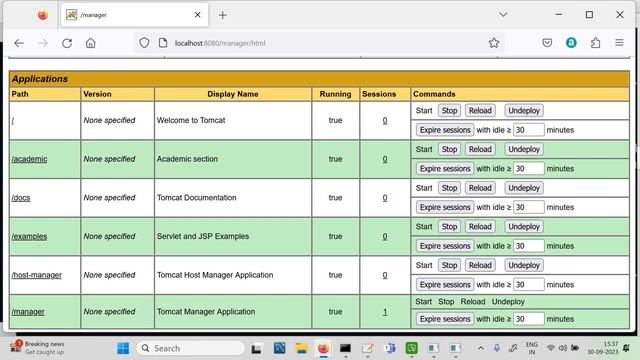640x360 pixels.
Task: Open File Explorer from the taskbar
Action: (x=302, y=348)
